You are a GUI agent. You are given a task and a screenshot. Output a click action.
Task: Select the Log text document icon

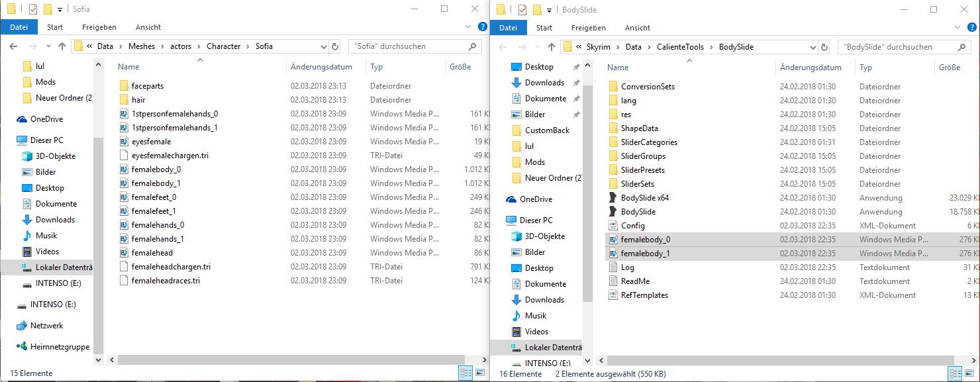click(613, 267)
